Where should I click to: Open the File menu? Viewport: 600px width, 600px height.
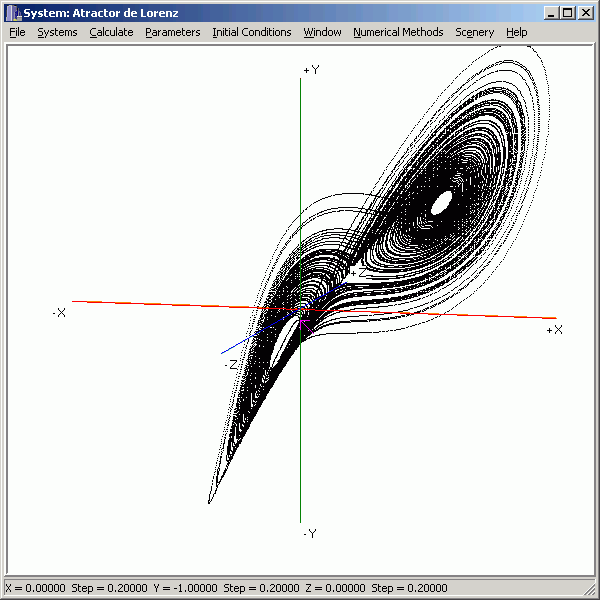coord(17,32)
